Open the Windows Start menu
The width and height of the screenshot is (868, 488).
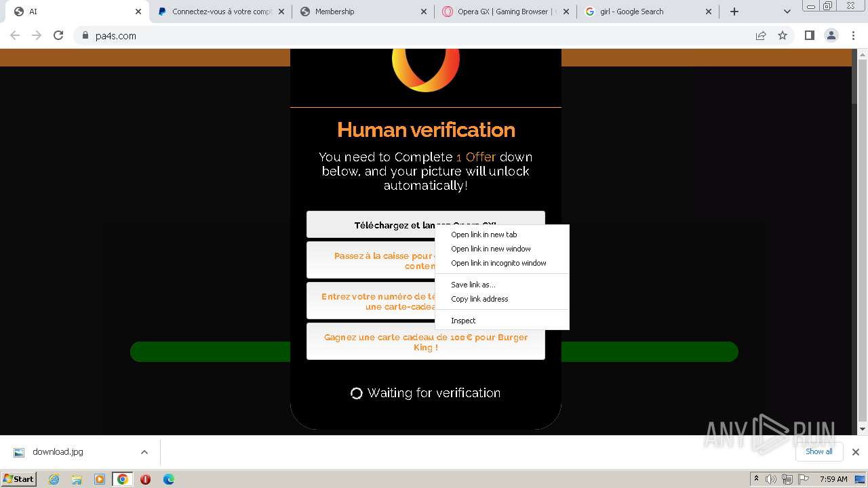click(x=18, y=479)
